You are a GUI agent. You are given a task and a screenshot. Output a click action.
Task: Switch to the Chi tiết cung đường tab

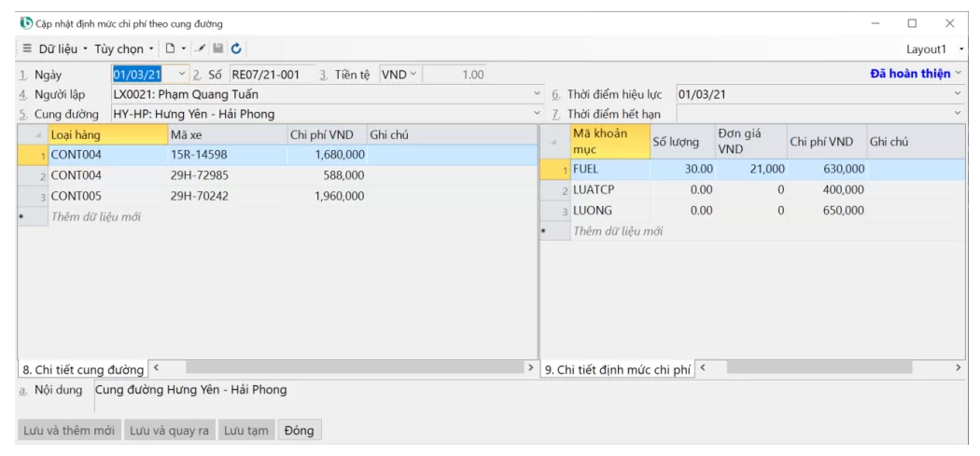(x=82, y=370)
